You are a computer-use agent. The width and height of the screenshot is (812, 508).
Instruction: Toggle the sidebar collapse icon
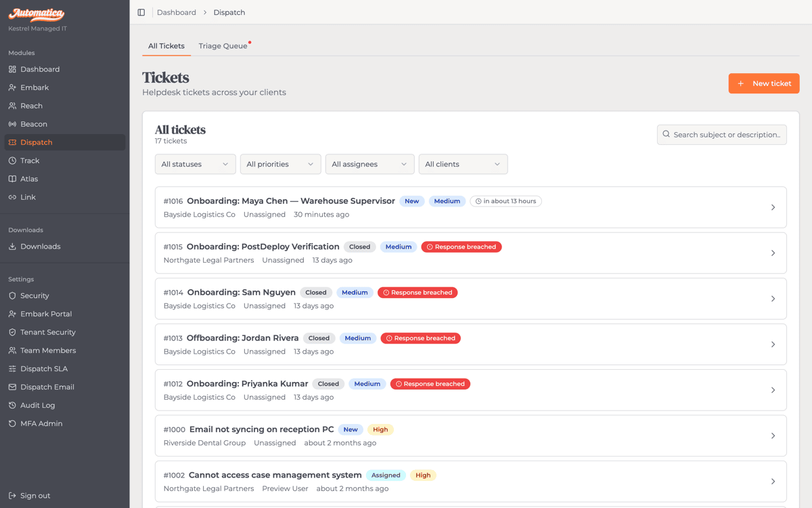point(141,12)
